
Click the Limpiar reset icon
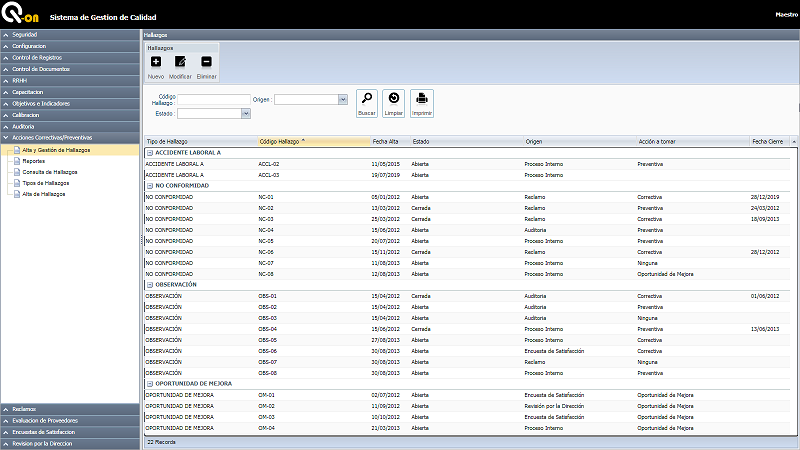(394, 98)
